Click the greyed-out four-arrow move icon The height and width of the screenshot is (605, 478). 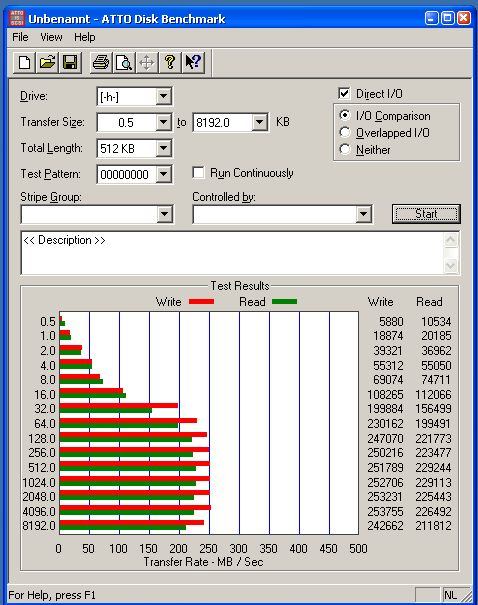pos(147,62)
